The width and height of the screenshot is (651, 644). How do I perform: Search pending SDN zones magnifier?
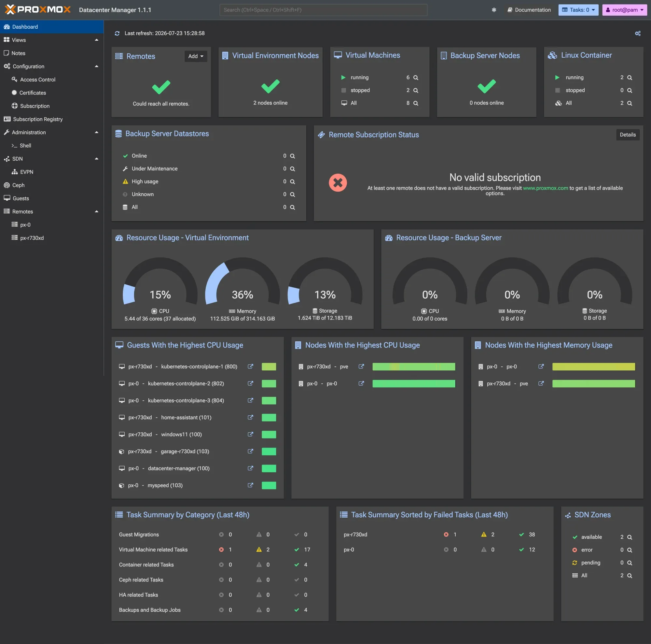(x=629, y=563)
